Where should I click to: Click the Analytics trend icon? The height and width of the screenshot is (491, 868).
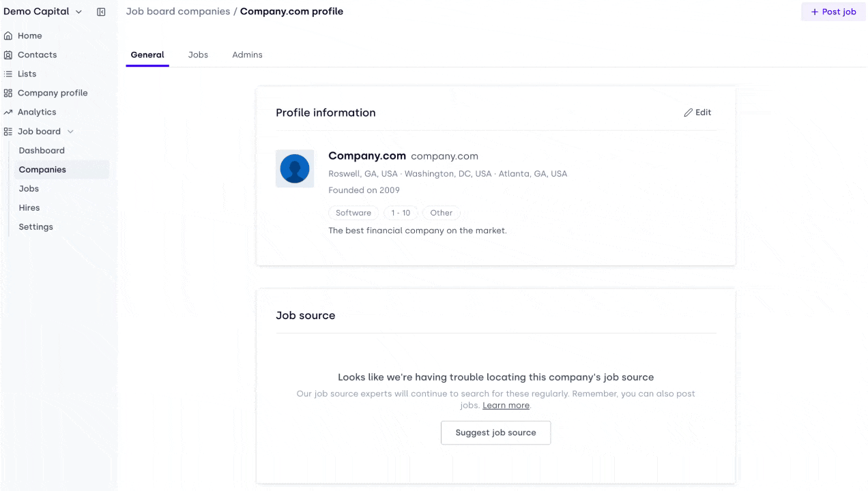point(8,112)
